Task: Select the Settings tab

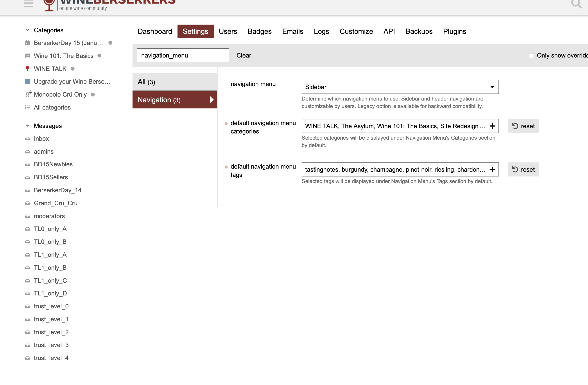Action: (195, 31)
